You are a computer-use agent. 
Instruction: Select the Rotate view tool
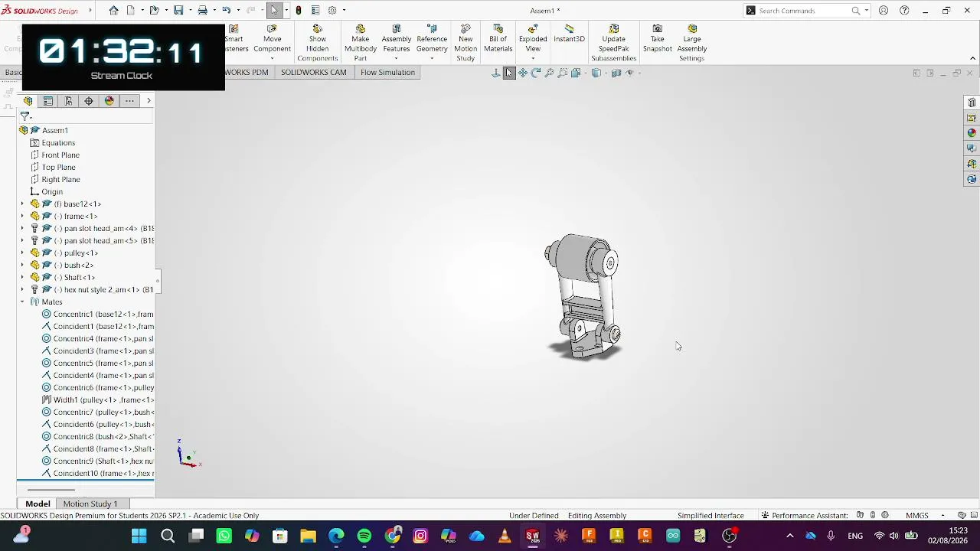click(536, 73)
